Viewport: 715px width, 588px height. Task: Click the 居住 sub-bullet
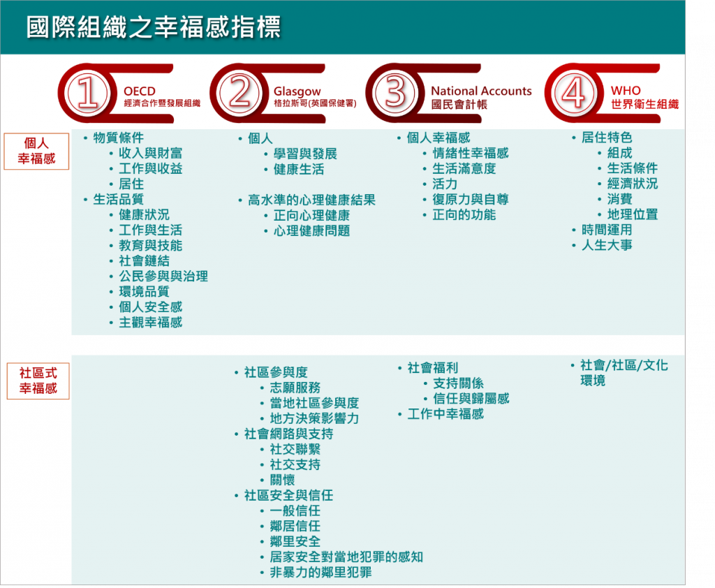coord(131,184)
